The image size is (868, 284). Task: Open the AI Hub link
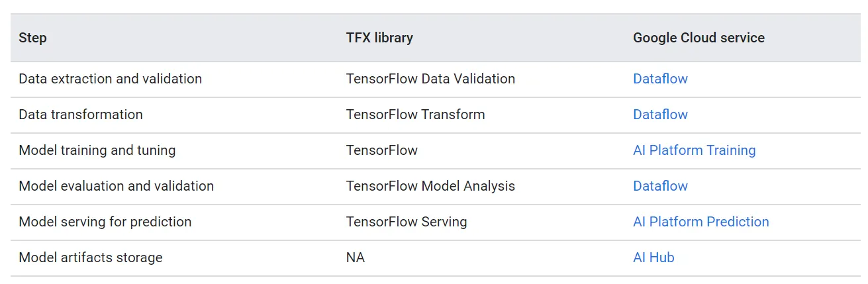653,258
